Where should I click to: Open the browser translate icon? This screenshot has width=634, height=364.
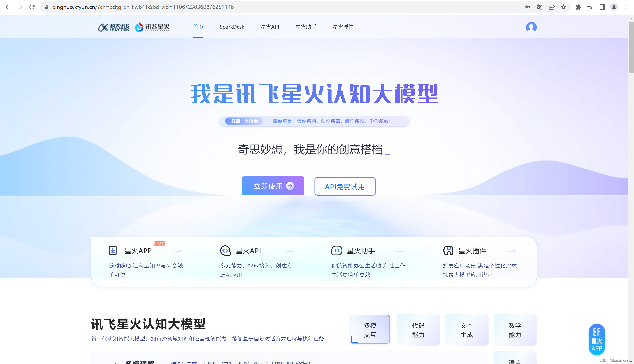click(540, 7)
